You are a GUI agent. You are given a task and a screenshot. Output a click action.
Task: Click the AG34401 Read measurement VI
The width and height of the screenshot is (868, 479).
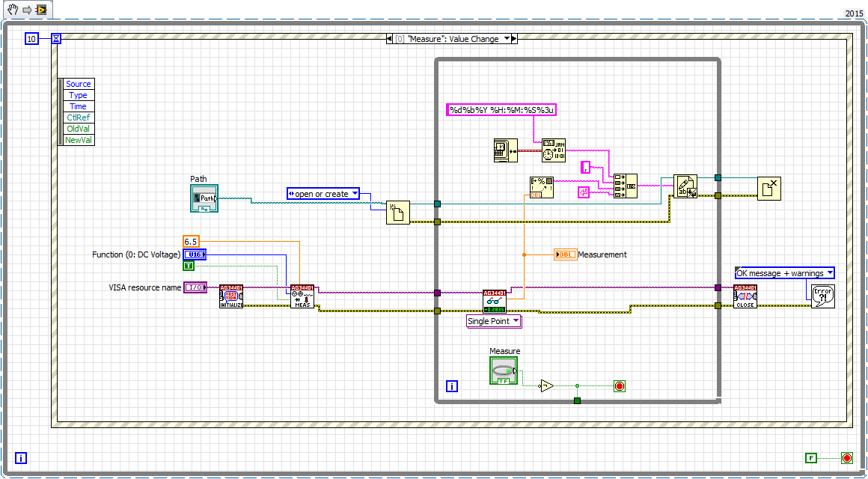(495, 301)
